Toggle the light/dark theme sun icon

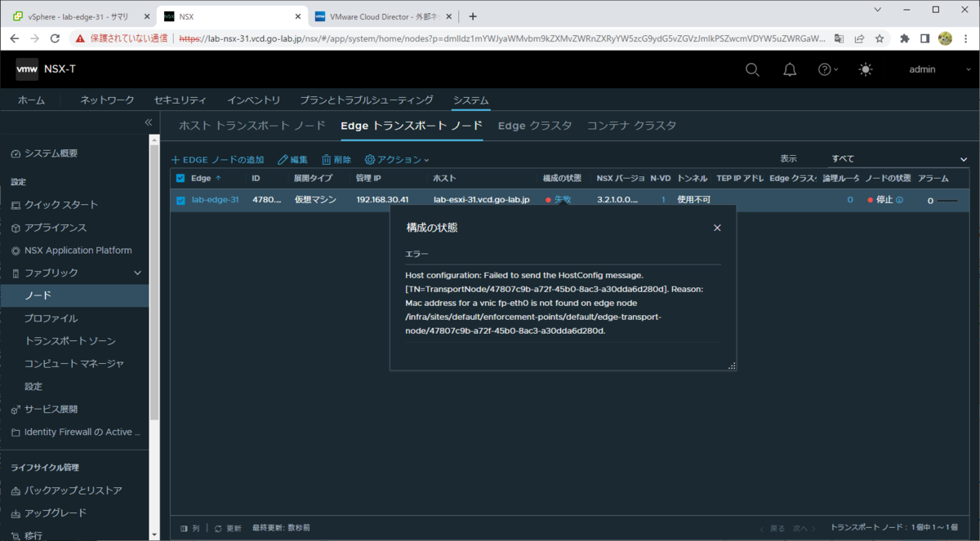click(866, 69)
